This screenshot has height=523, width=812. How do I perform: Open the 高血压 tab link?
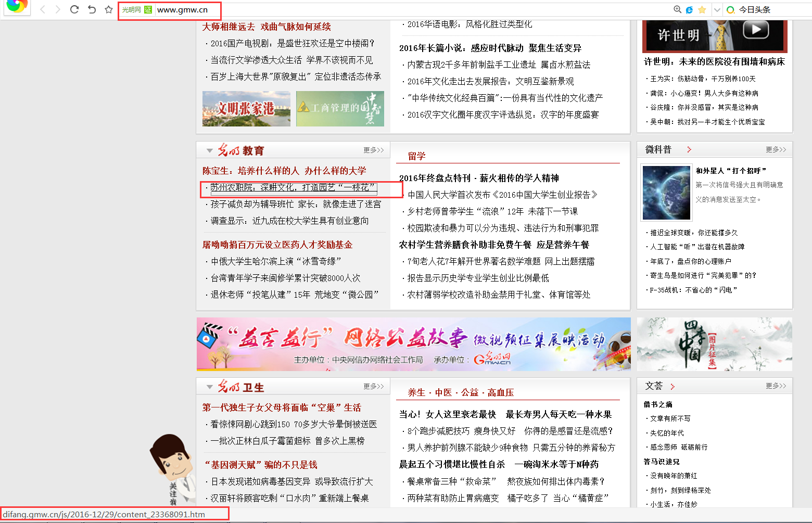point(501,392)
